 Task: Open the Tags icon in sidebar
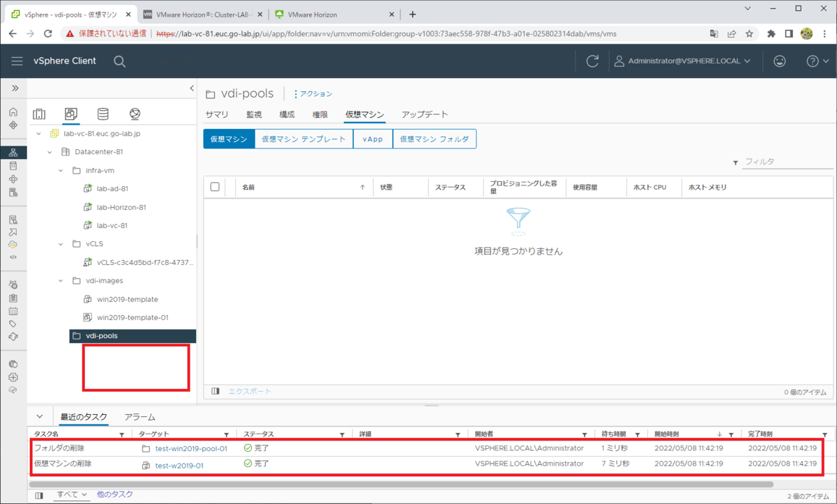tap(13, 324)
